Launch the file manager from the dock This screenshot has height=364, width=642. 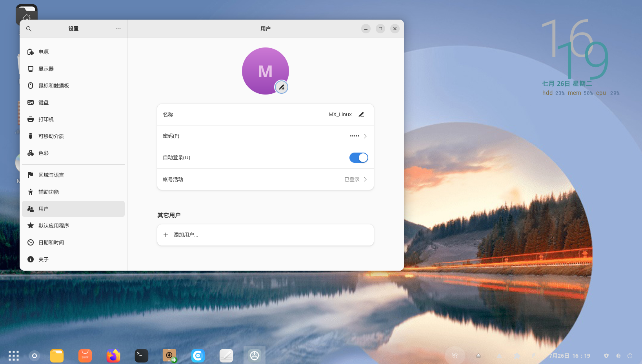pyautogui.click(x=57, y=356)
